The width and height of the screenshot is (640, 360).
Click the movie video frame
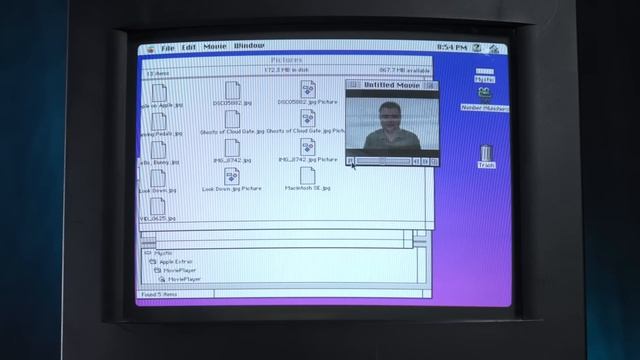(x=392, y=123)
